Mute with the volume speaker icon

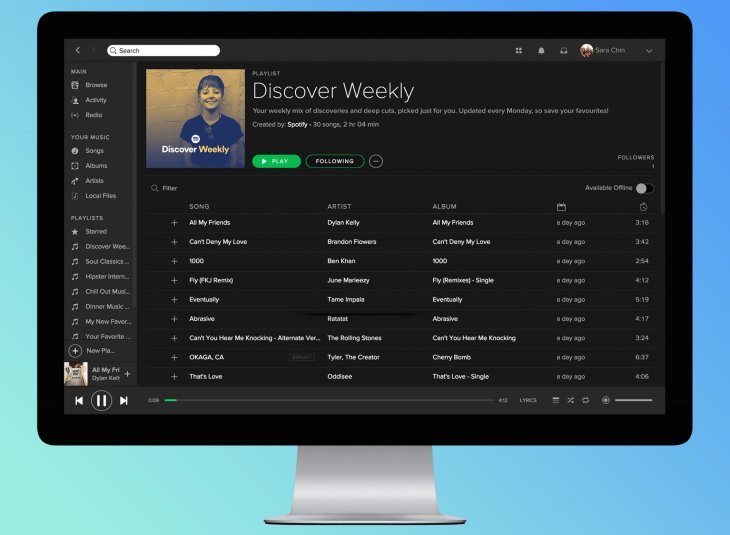coord(606,400)
